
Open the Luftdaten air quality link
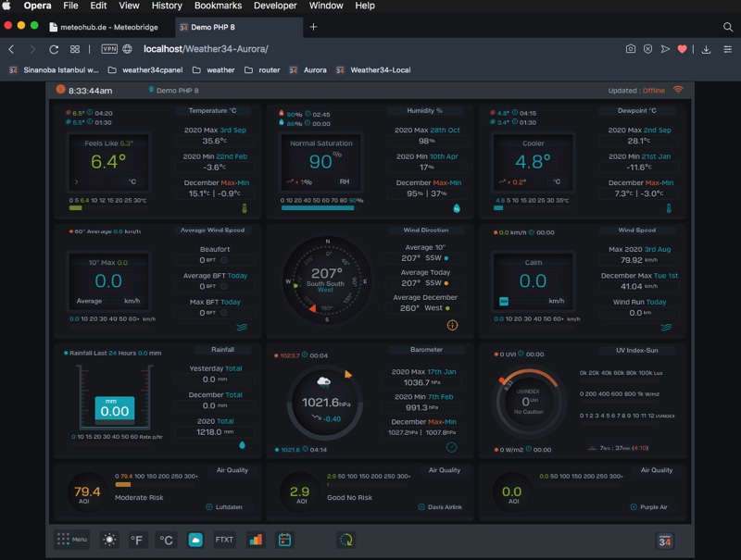224,507
